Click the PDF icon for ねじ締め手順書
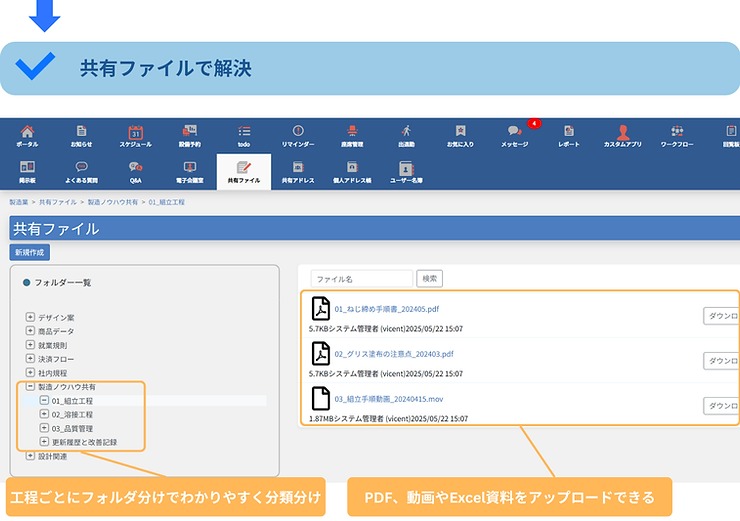 [320, 309]
